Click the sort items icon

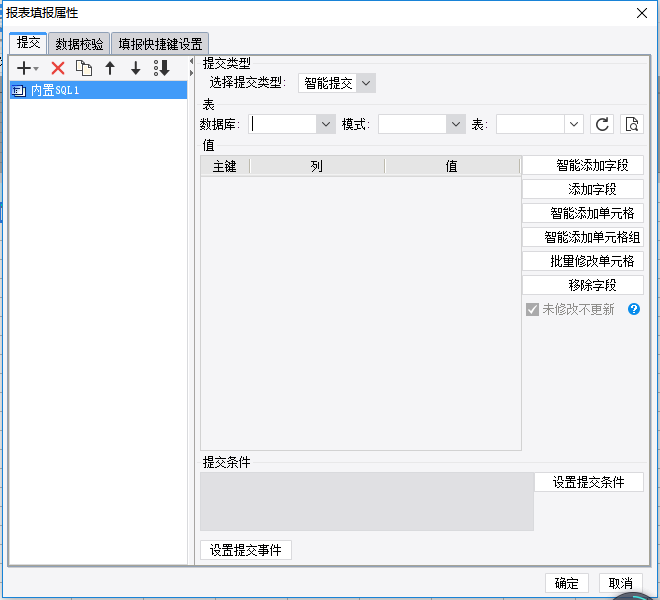click(162, 68)
